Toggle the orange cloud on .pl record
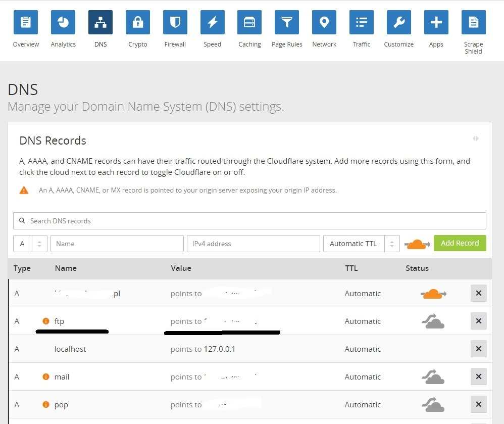The width and height of the screenshot is (504, 424). [433, 294]
